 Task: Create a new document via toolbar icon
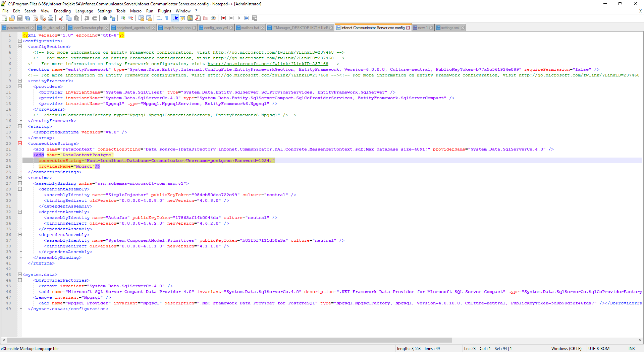click(x=5, y=18)
